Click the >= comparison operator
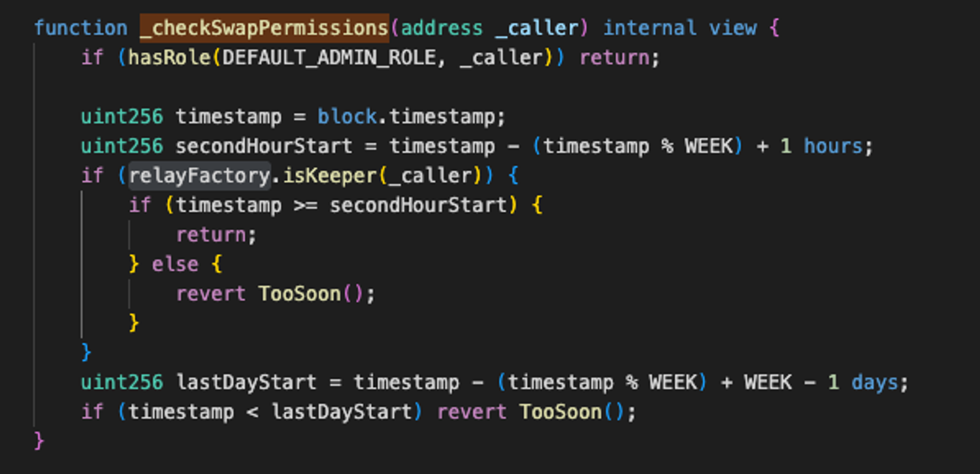Viewport: 980px width, 474px height. click(x=305, y=206)
